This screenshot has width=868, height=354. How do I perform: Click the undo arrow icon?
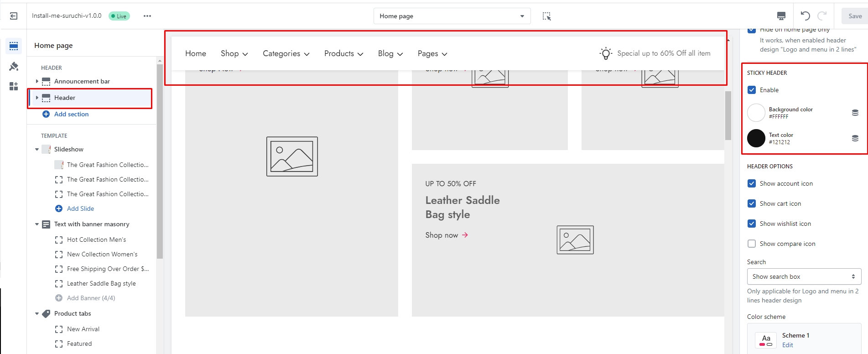pyautogui.click(x=805, y=16)
